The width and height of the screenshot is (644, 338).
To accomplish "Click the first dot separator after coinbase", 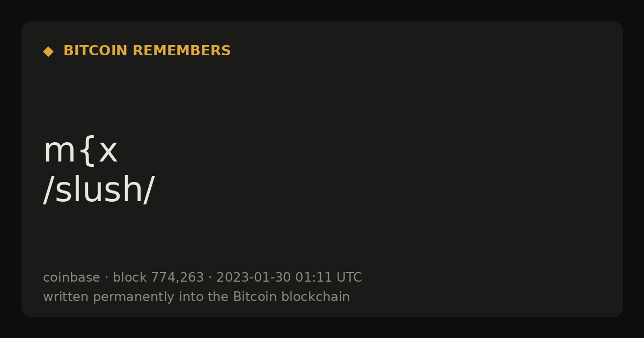I will (106, 278).
